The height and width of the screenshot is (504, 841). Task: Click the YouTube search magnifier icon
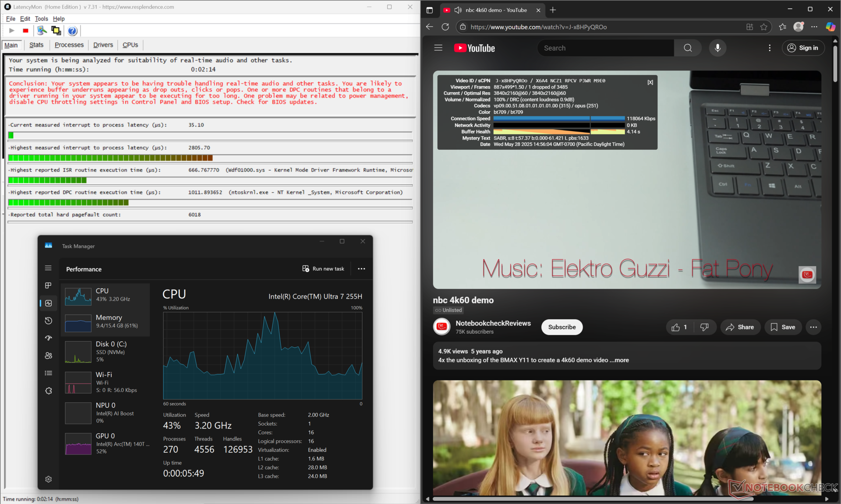tap(688, 48)
